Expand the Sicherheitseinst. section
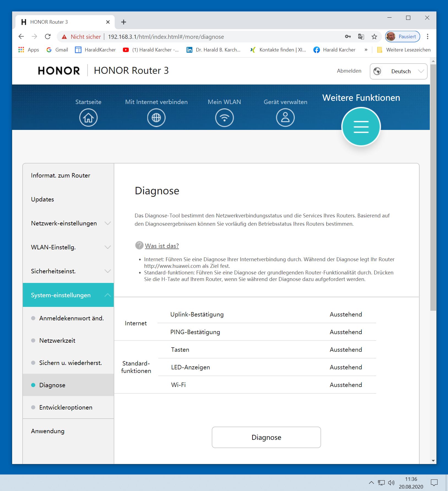Screen dimensions: 448x491 point(68,271)
